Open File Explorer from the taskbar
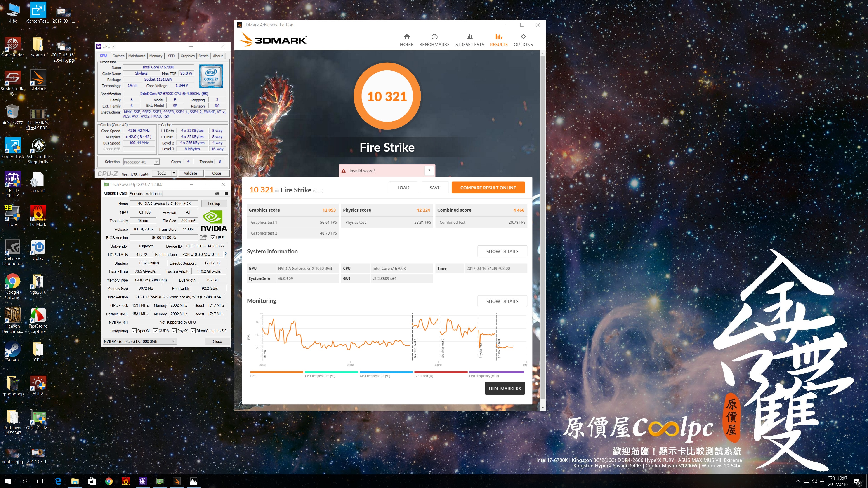This screenshot has height=488, width=868. 75,481
